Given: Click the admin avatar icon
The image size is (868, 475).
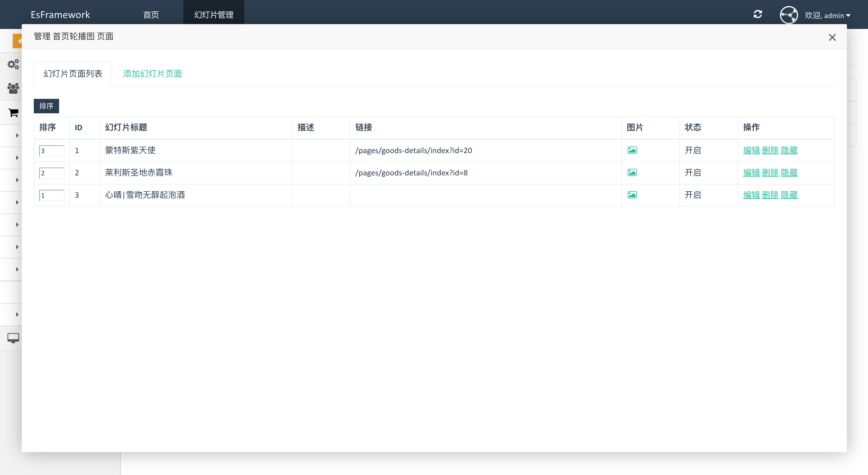Looking at the screenshot, I should (x=788, y=15).
